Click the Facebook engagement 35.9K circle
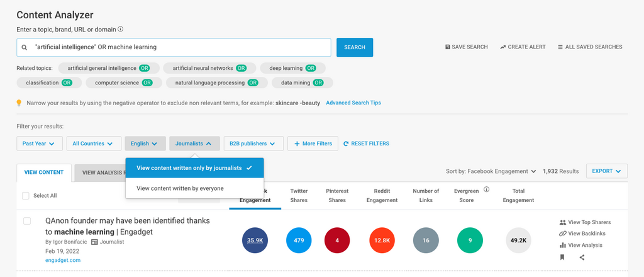Image resolution: width=644 pixels, height=277 pixels. (255, 240)
